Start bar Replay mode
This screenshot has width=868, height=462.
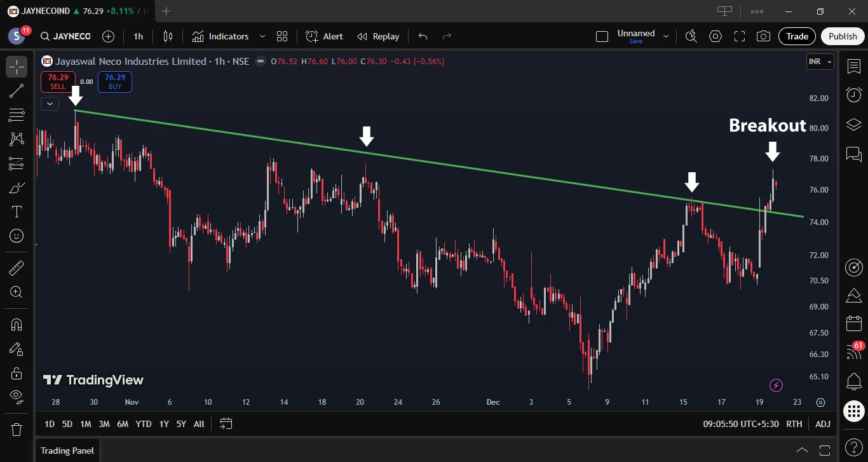click(x=378, y=36)
